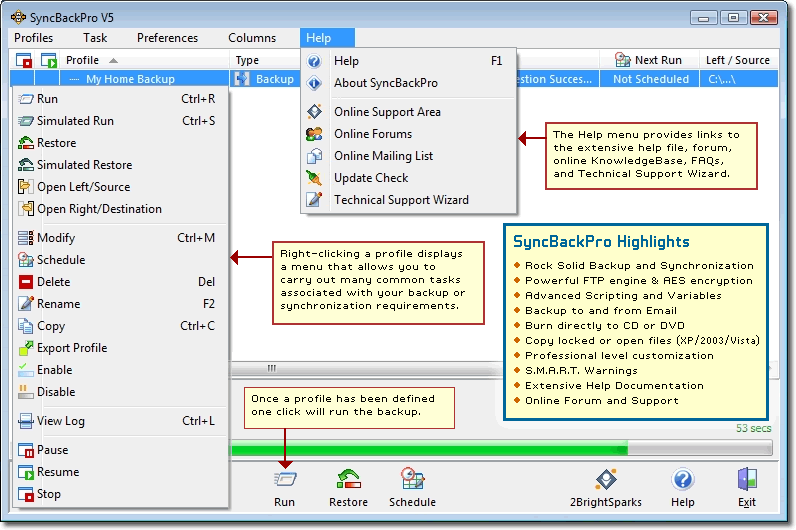Click the SyncBackPro title bar app icon

(18, 17)
